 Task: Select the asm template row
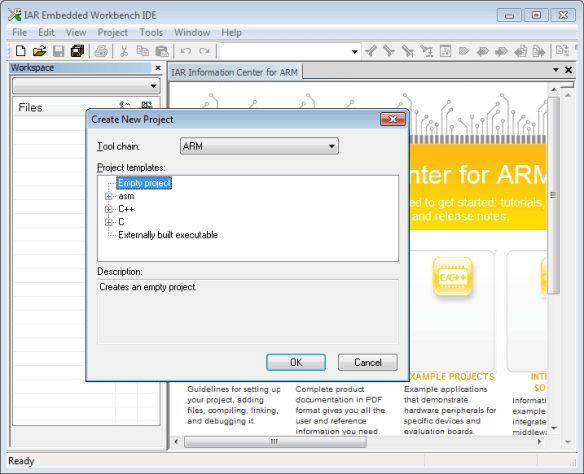pos(126,196)
